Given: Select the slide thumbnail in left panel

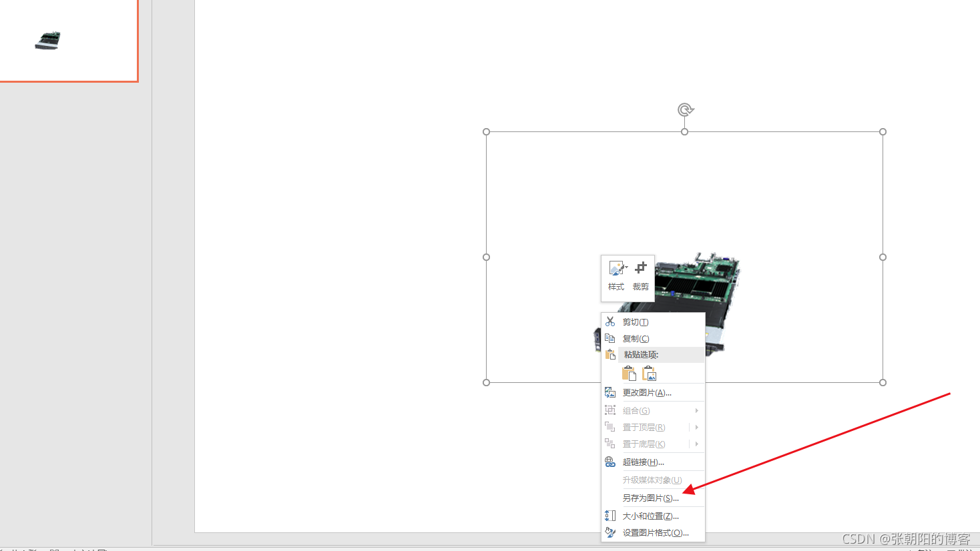Looking at the screenshot, I should point(69,41).
